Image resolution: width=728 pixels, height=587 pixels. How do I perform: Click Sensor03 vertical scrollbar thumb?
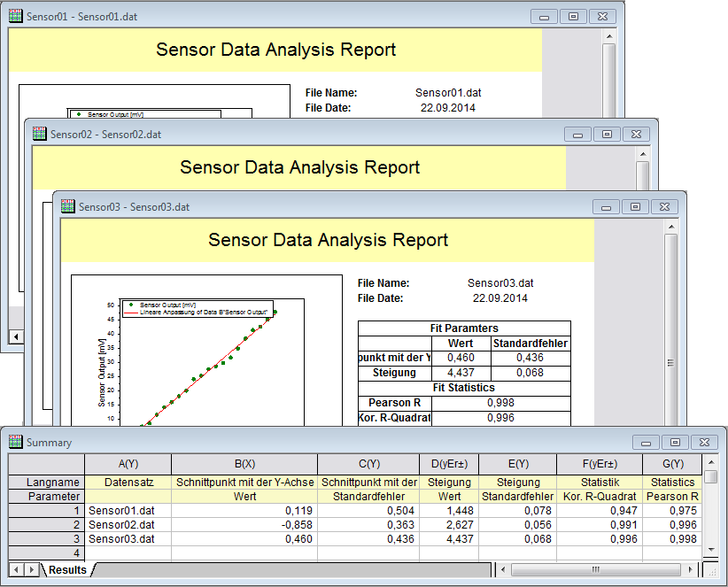click(x=671, y=363)
